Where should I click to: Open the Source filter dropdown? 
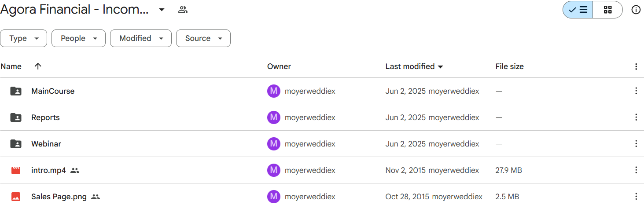(x=203, y=38)
